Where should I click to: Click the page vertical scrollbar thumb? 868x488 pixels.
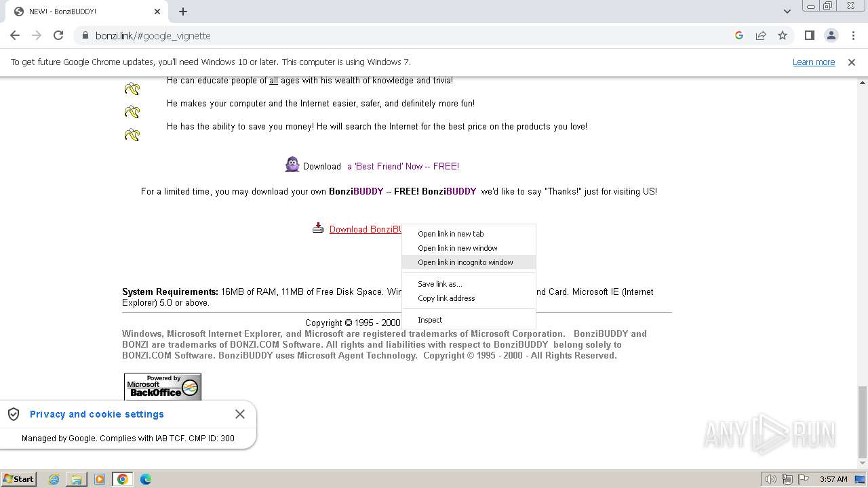tap(862, 422)
